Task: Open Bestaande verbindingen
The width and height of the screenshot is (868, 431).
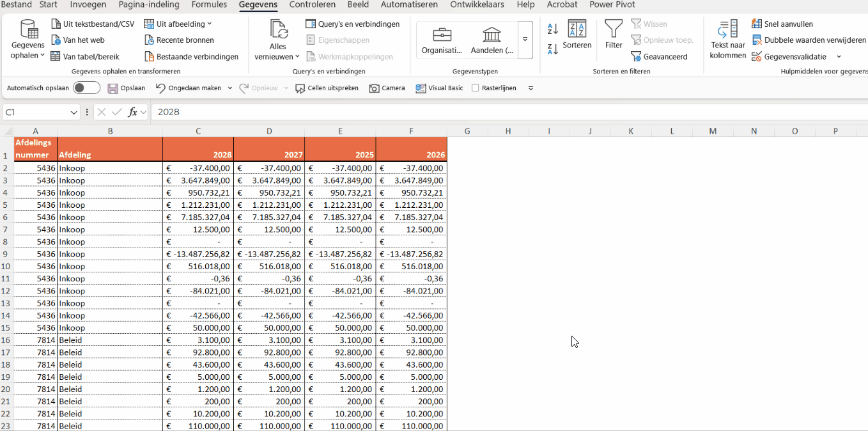Action: pyautogui.click(x=191, y=56)
